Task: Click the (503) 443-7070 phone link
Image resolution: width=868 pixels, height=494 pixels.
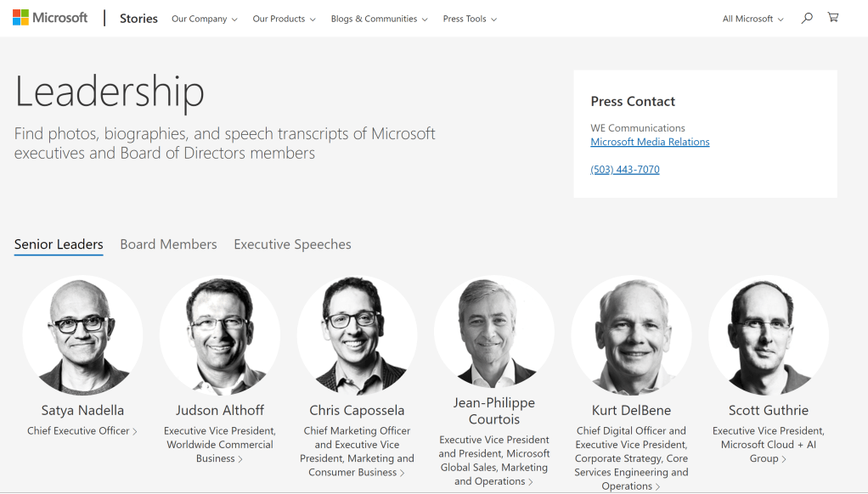Action: pos(625,170)
